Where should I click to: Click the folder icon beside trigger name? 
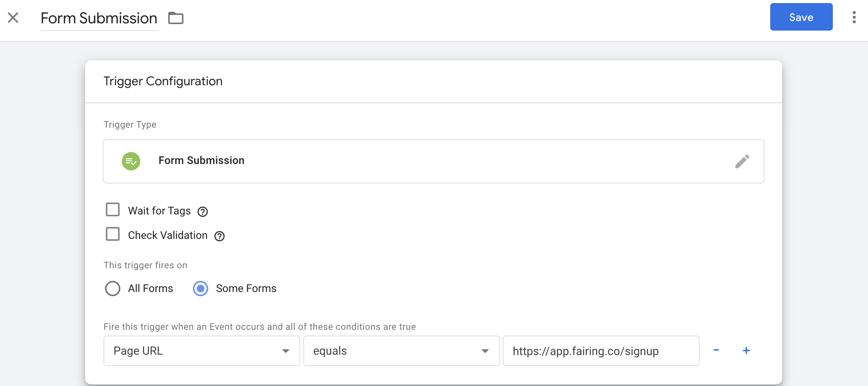point(176,18)
